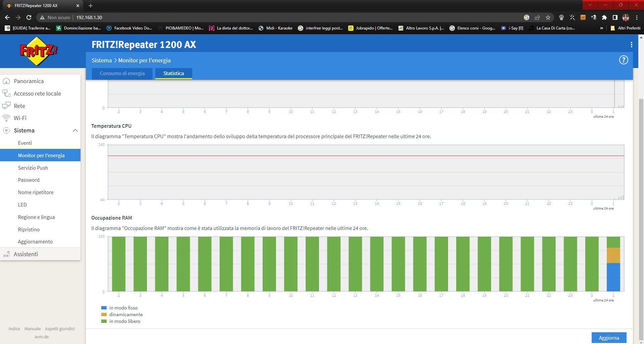Open the La Casa Di Carta bookmark
This screenshot has height=344, width=644.
(552, 28)
